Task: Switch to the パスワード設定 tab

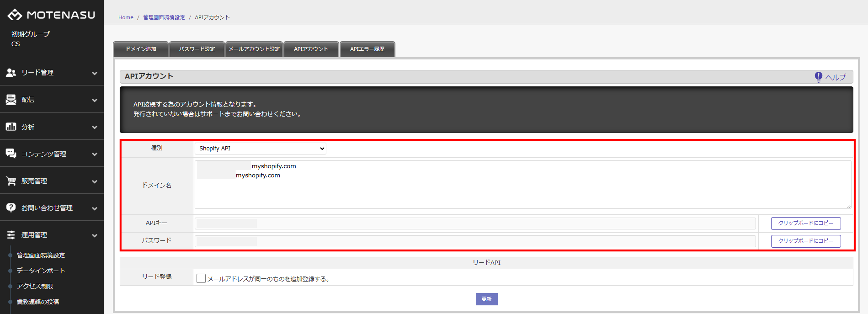Action: pos(197,49)
